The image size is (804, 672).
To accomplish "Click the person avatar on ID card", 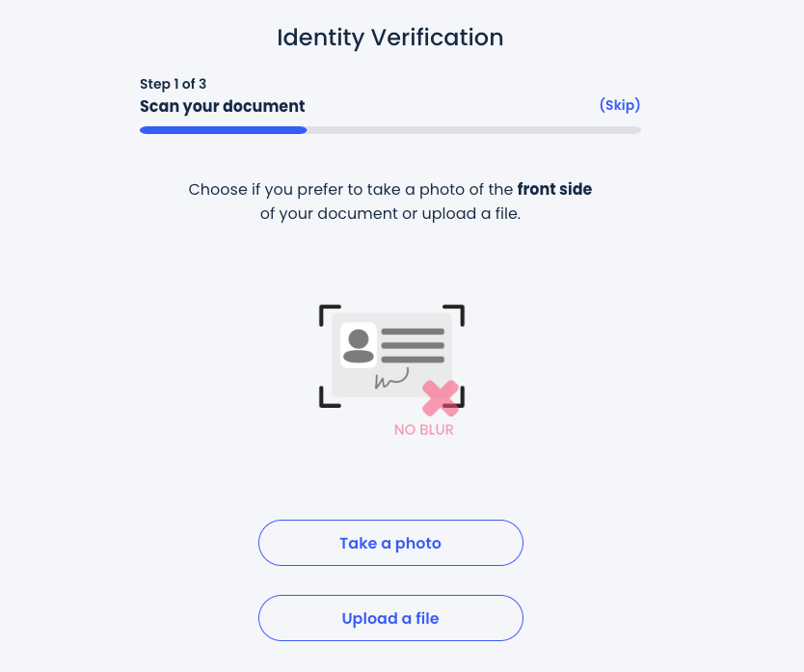I will pos(359,345).
